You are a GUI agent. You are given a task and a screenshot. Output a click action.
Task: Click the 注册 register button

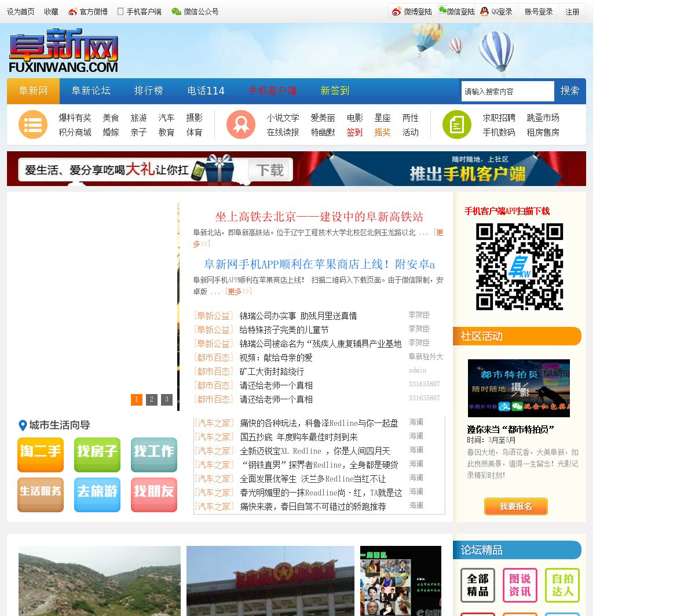tap(572, 12)
